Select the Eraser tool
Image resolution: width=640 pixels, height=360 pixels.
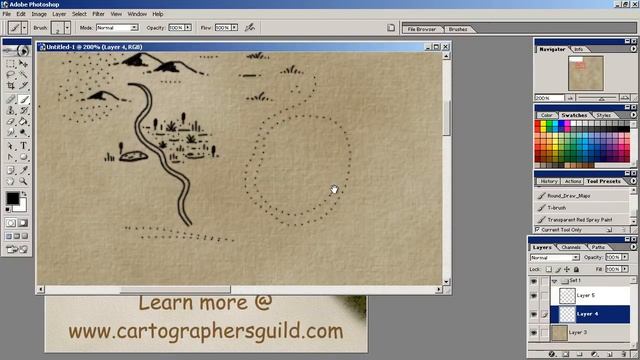pos(11,122)
